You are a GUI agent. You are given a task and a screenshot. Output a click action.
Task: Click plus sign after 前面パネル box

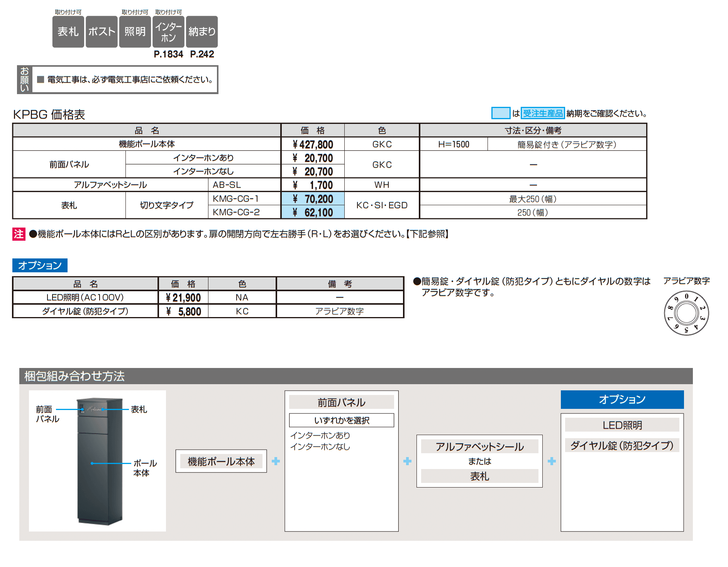[407, 461]
